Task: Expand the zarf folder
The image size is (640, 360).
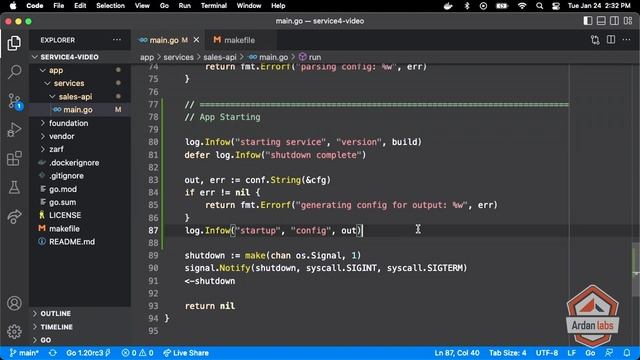Action: [x=80, y=149]
